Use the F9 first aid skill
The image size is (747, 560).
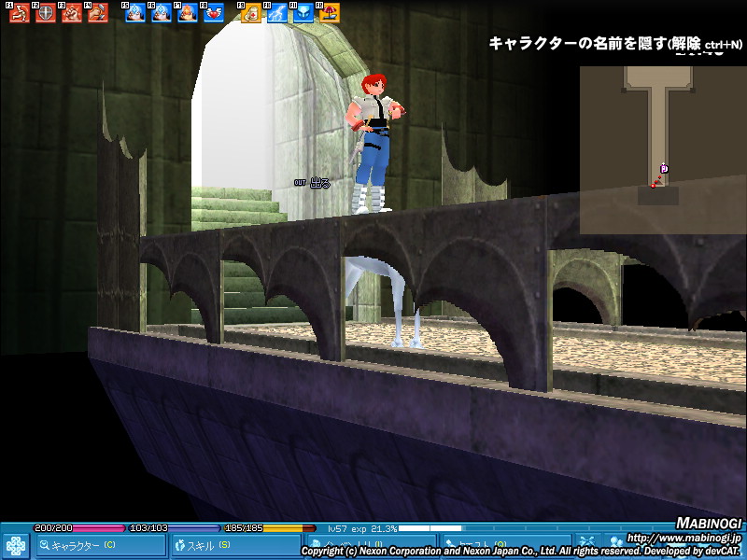251,13
